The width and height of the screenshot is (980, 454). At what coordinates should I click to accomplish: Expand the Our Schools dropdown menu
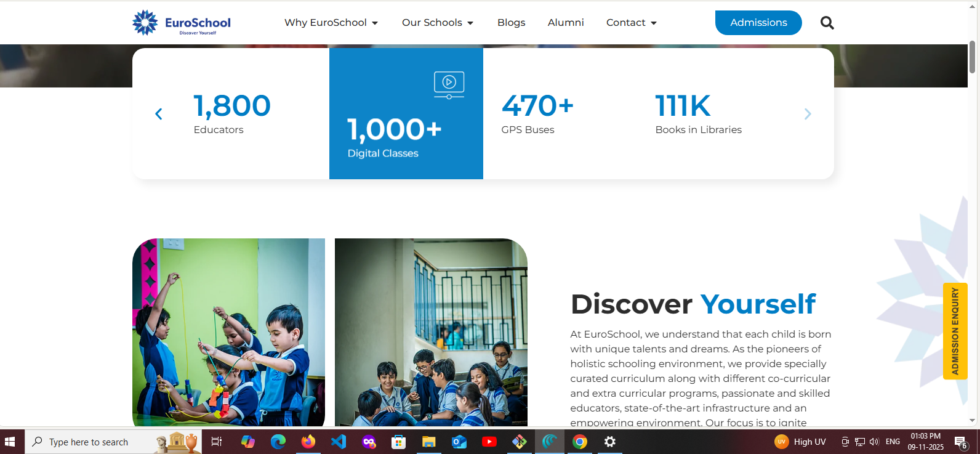(438, 23)
